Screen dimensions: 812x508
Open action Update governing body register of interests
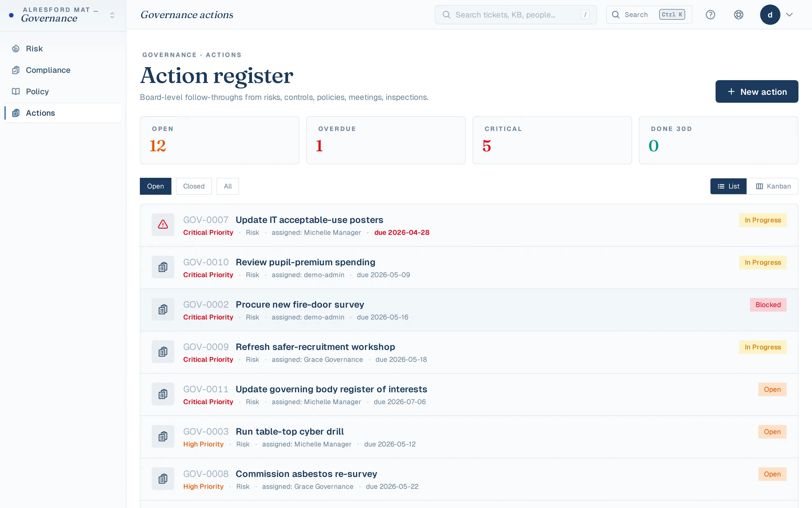[x=331, y=389]
